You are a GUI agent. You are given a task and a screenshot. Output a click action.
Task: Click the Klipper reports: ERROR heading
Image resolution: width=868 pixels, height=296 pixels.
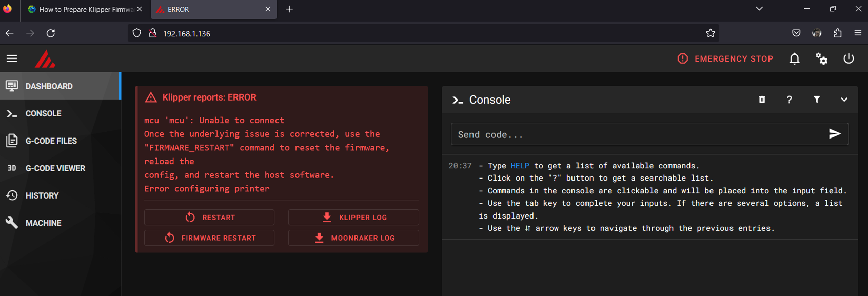pos(209,97)
